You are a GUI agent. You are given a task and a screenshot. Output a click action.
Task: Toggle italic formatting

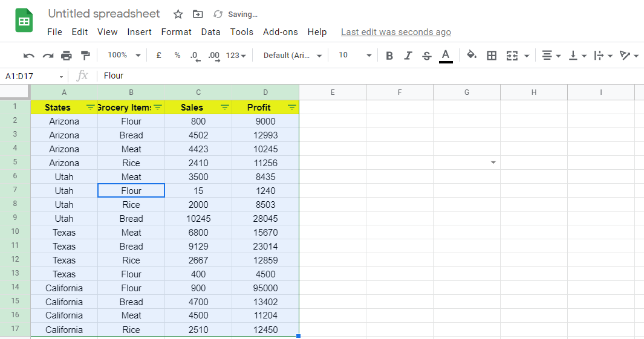[x=408, y=56]
